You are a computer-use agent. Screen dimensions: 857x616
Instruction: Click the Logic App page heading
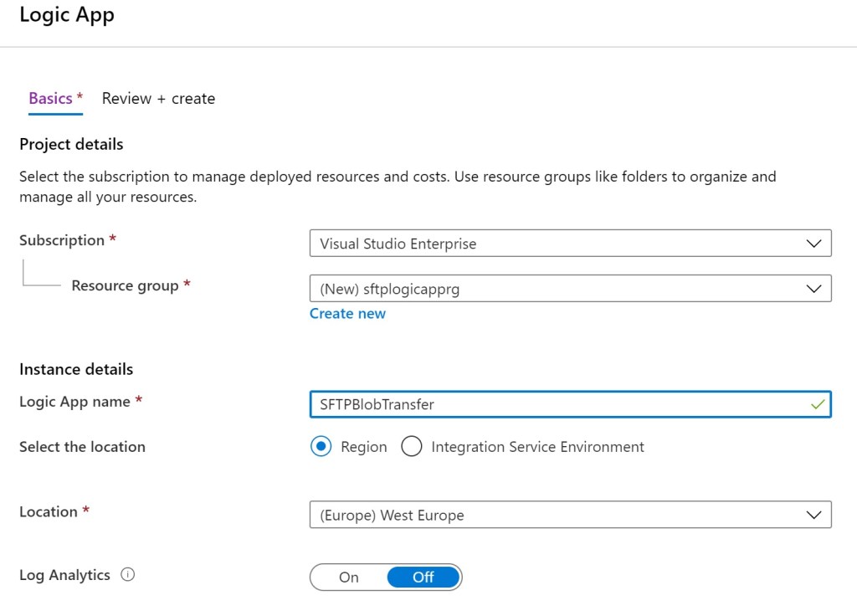67,15
